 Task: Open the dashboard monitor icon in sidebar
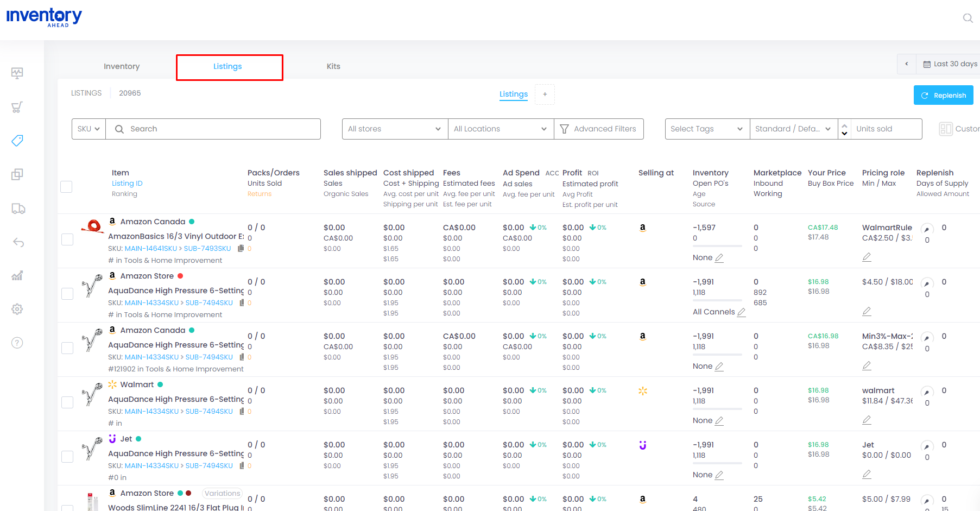[x=17, y=73]
